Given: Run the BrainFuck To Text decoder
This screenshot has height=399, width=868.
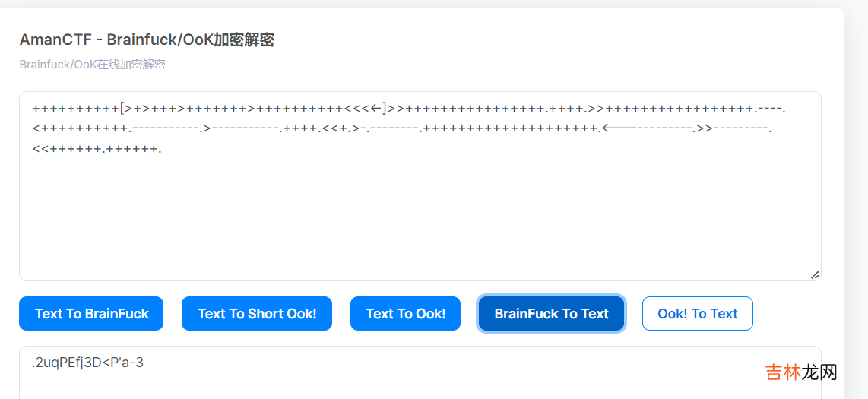Looking at the screenshot, I should click(551, 313).
